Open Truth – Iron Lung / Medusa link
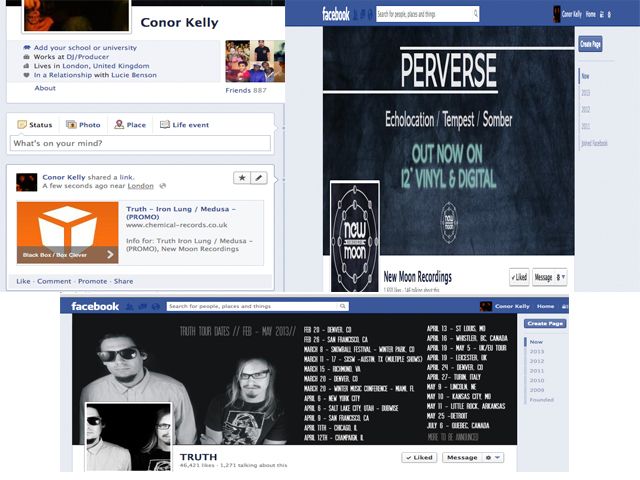This screenshot has width=640, height=480. (x=181, y=213)
